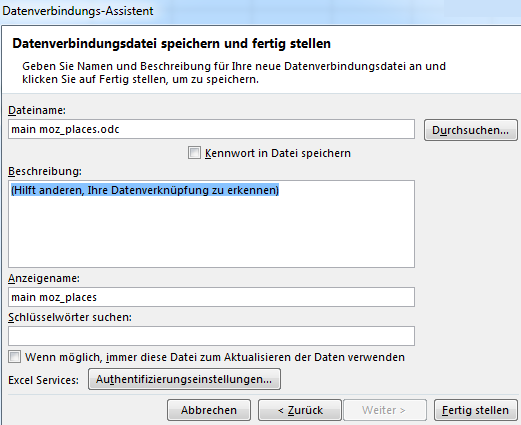
Task: Finish the wizard with Fertig stellen
Action: tap(476, 410)
